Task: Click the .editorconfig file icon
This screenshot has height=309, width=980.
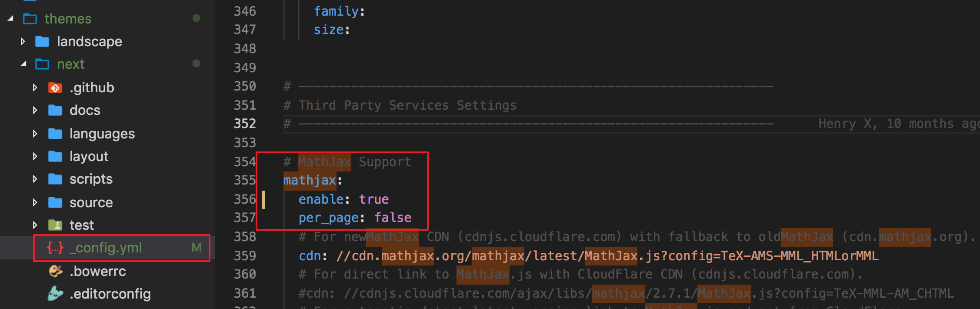Action: pyautogui.click(x=55, y=294)
